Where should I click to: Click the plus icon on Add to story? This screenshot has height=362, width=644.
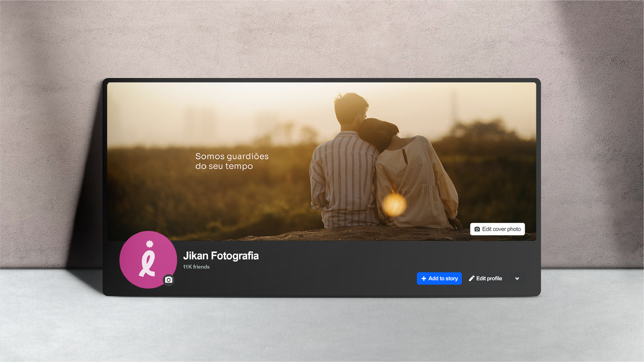[424, 279]
